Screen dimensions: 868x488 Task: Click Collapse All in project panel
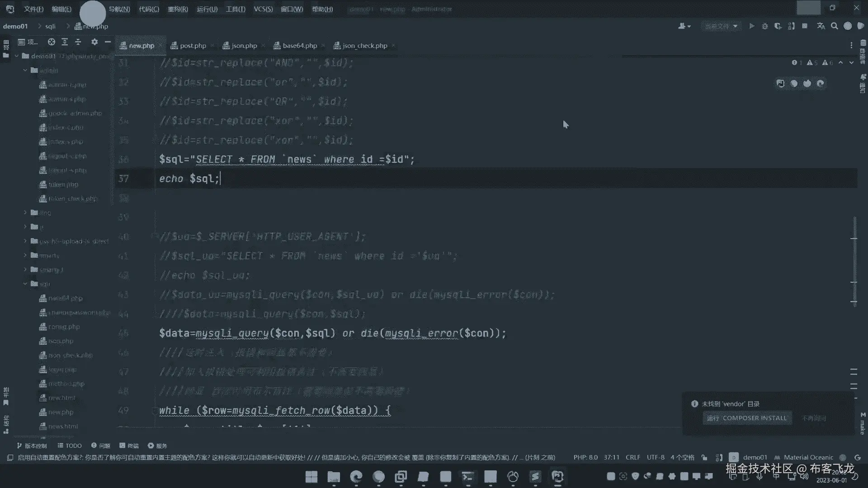[x=78, y=42]
